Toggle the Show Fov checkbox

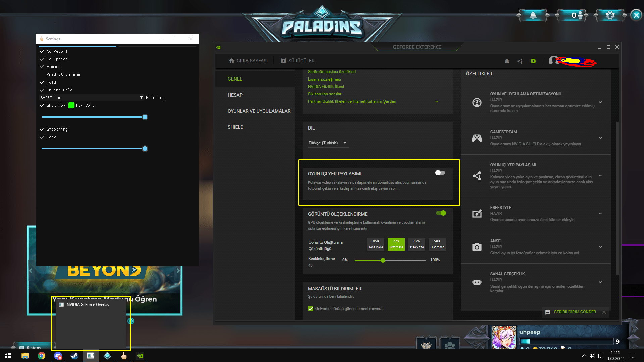(x=42, y=105)
